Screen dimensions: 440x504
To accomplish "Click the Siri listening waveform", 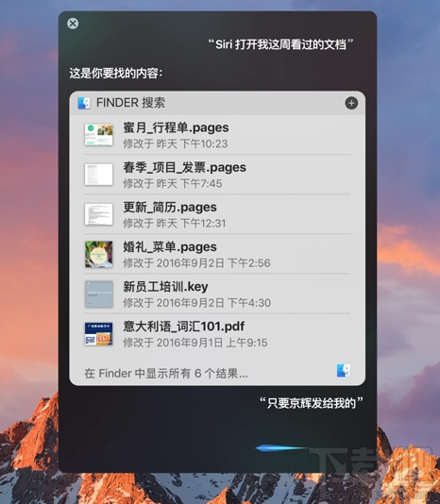I will (x=281, y=447).
